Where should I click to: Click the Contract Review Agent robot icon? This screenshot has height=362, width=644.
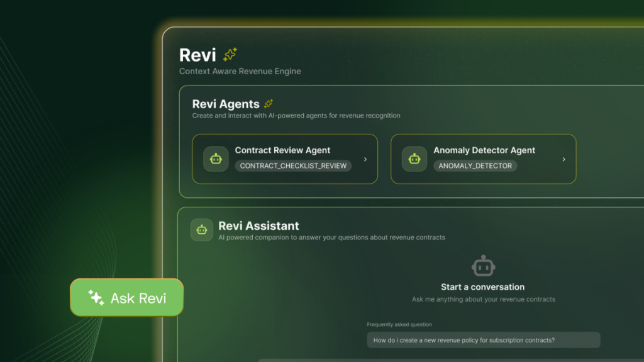click(x=216, y=159)
